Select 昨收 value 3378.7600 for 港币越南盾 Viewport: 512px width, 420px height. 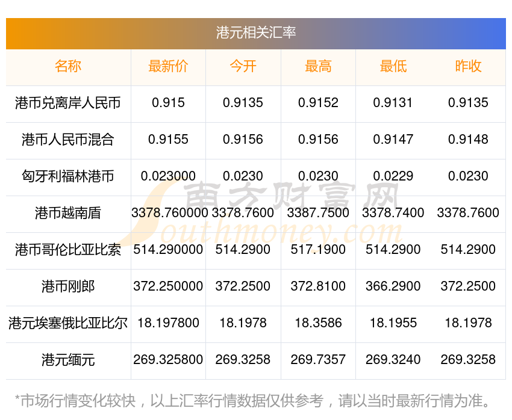coord(468,213)
